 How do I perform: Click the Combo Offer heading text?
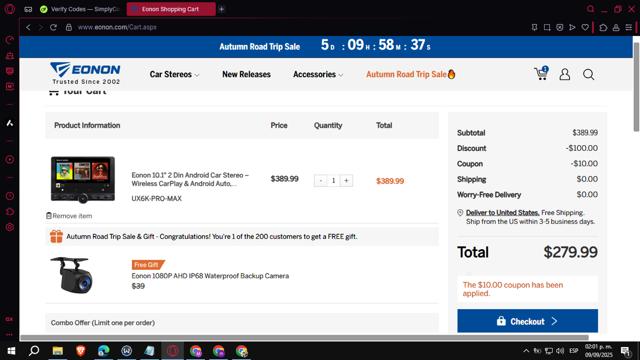[103, 323]
